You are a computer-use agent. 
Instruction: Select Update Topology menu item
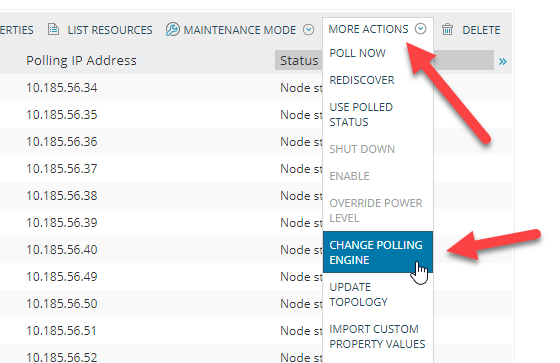click(358, 294)
